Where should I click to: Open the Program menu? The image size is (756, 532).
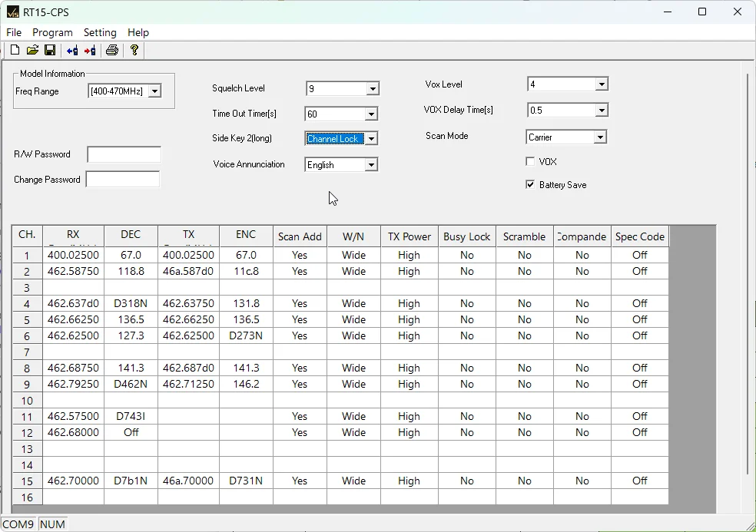pos(52,32)
